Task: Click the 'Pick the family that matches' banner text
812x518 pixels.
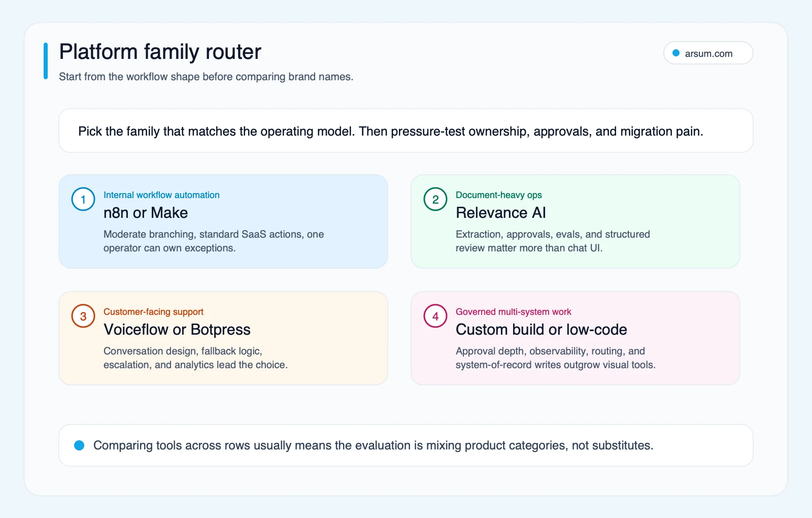Action: point(391,131)
